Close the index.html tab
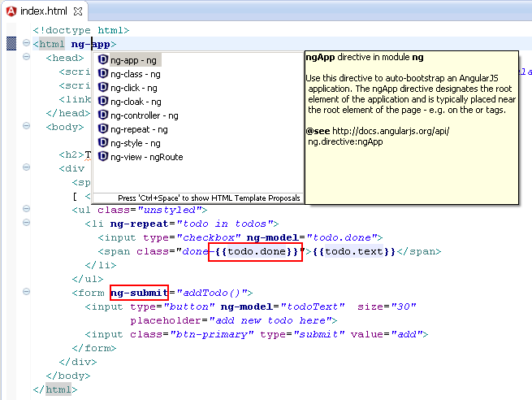This screenshot has width=532, height=400. (78, 11)
